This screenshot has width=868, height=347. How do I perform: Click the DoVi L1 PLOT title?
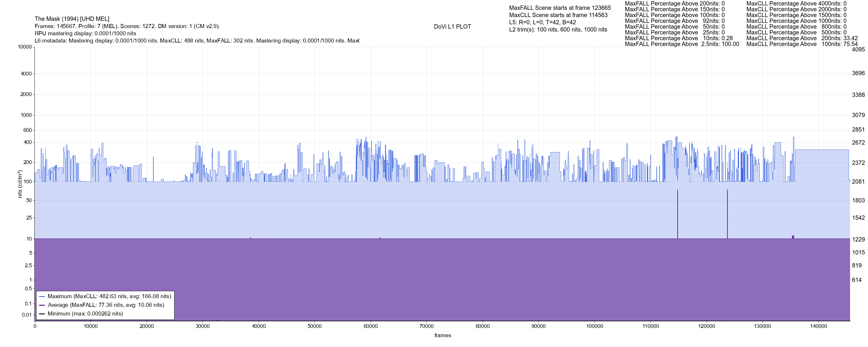(x=452, y=27)
